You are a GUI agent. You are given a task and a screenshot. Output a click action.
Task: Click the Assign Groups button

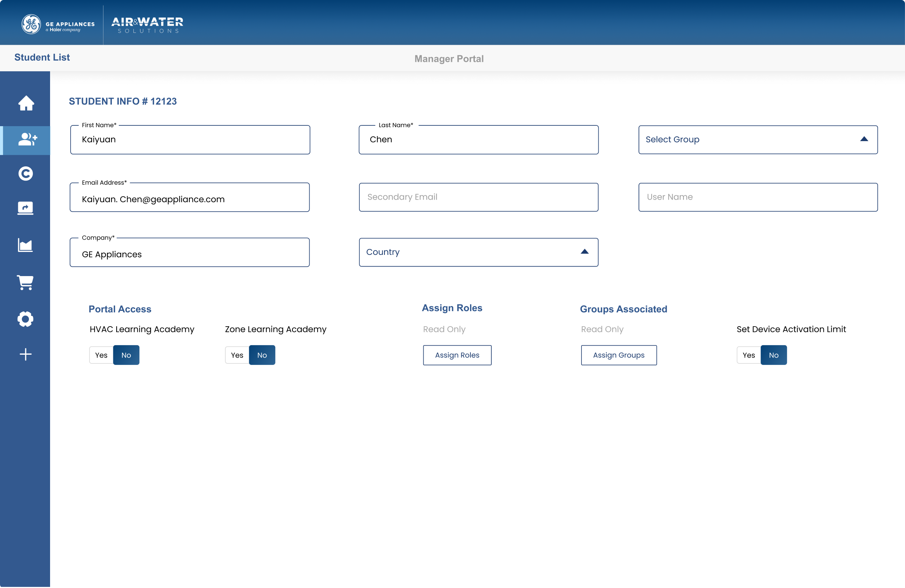click(618, 355)
